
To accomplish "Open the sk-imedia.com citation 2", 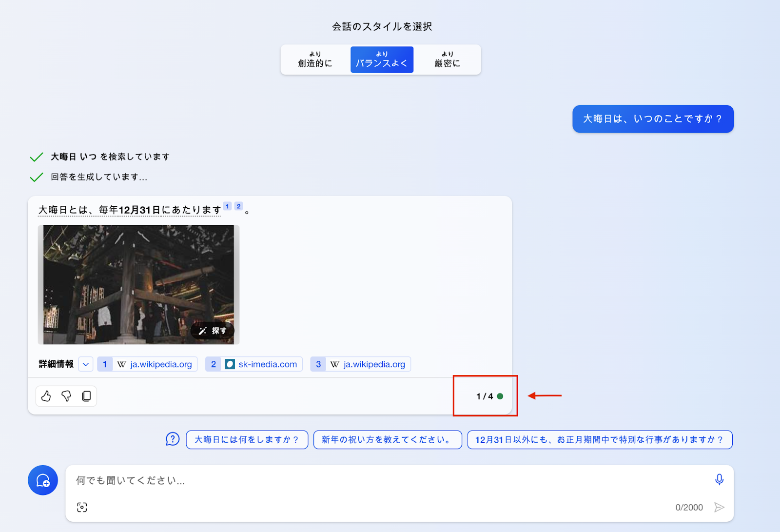I will click(x=253, y=364).
